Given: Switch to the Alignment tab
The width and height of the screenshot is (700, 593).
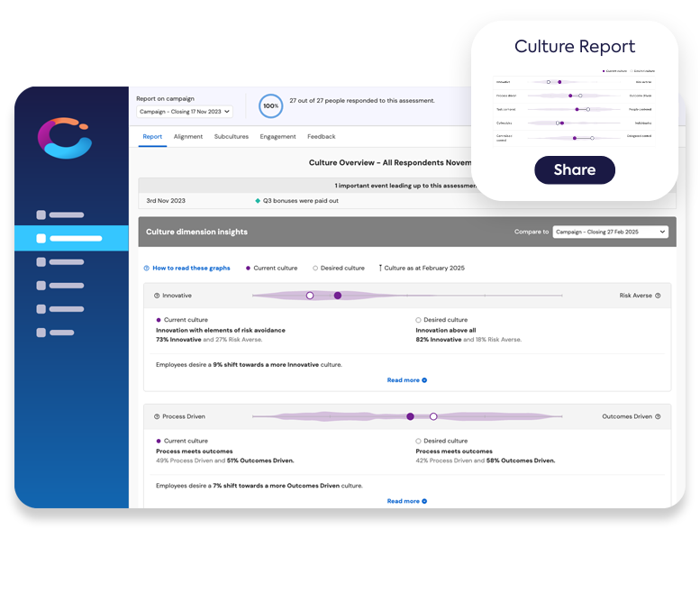Looking at the screenshot, I should click(188, 137).
